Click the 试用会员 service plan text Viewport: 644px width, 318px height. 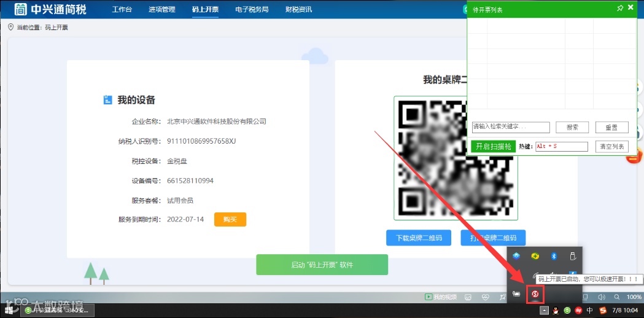180,201
